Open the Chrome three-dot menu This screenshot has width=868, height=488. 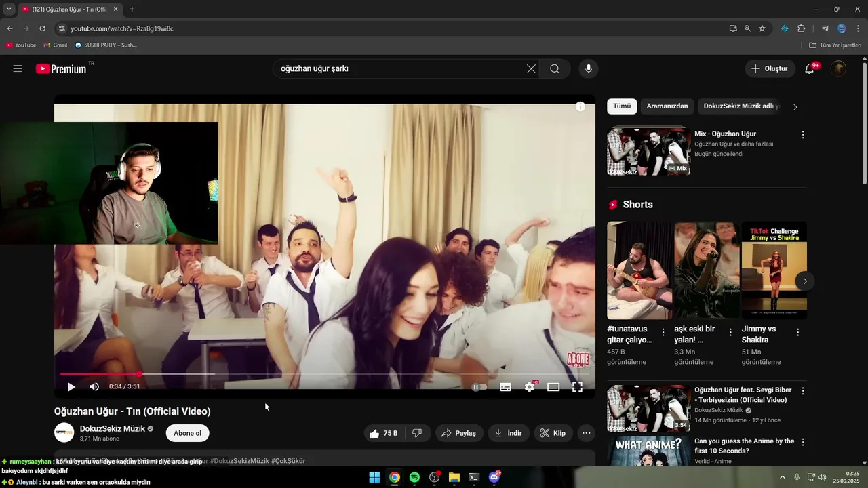(x=859, y=28)
